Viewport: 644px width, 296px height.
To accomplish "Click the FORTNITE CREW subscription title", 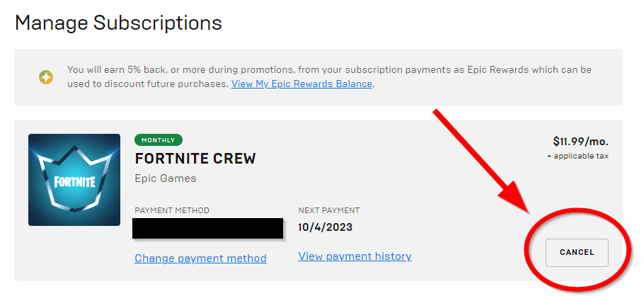I will click(x=195, y=159).
